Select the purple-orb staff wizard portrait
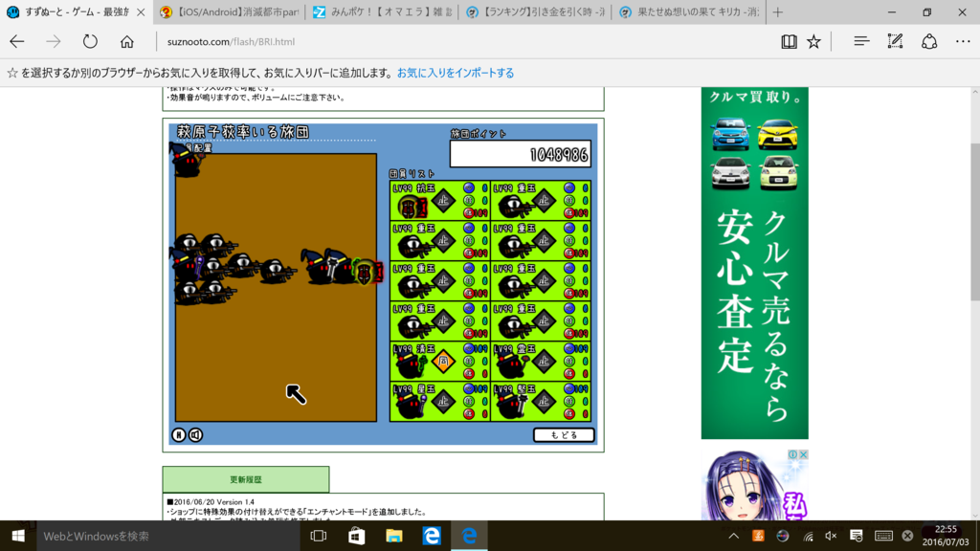The height and width of the screenshot is (551, 980). (410, 405)
